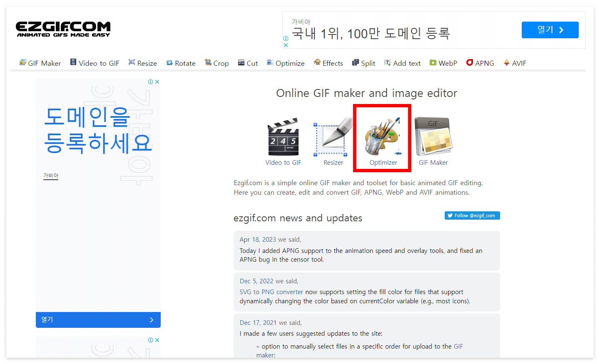Viewport: 600px width, 364px height.
Task: Click the Apr 18, 2023 date
Action: (x=258, y=240)
